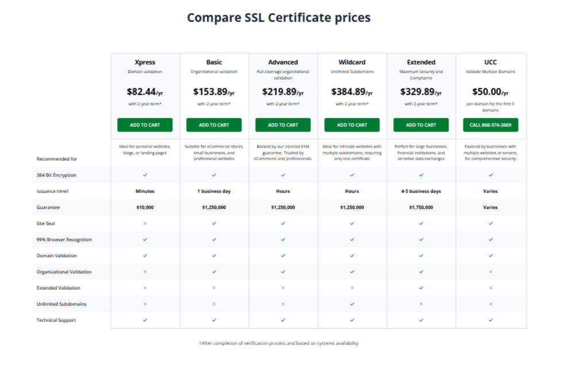Click the 'Organizational Validation' row label

[x=64, y=272]
